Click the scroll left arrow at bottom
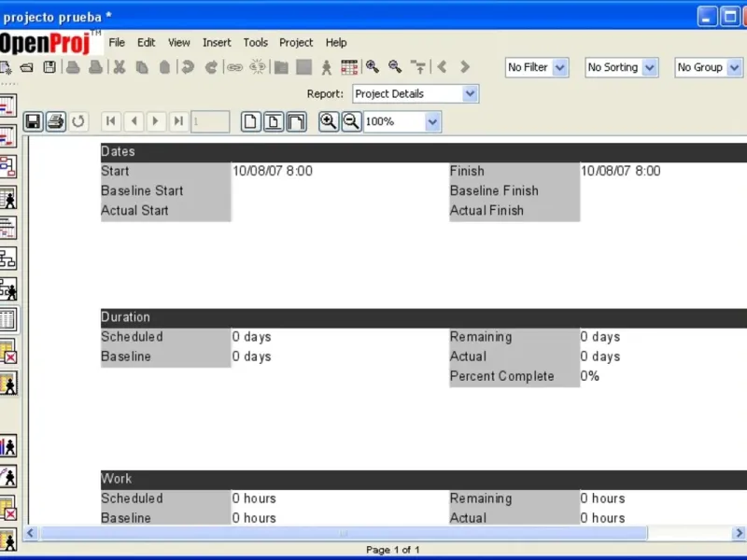 (x=31, y=533)
